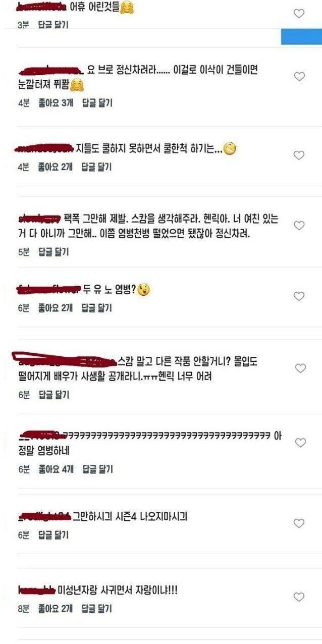Reply to the '어휴 어린것들' comment
322x644 pixels.
[x=53, y=25]
